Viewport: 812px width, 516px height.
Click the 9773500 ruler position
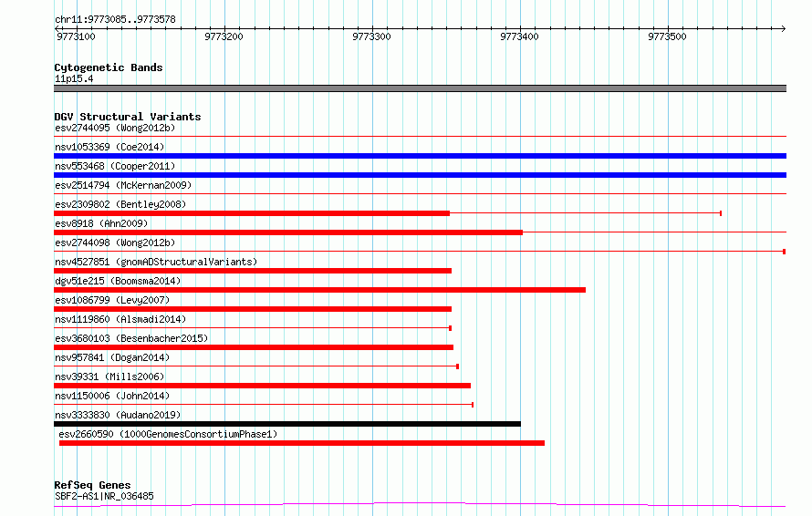pos(667,36)
